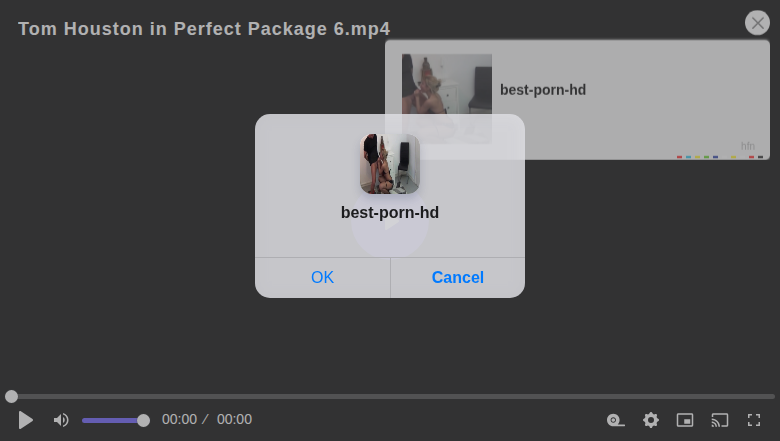Screen dimensions: 780x441
Task: Set volume using the purple volume slider
Action: click(x=115, y=421)
